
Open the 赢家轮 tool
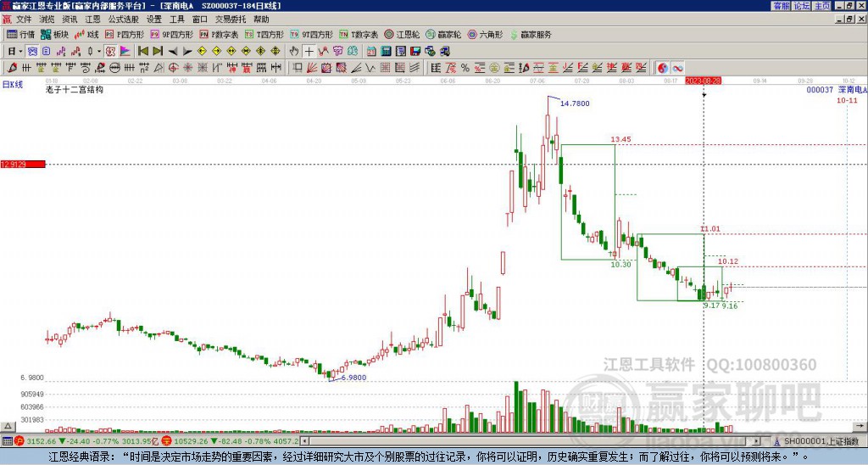[444, 34]
